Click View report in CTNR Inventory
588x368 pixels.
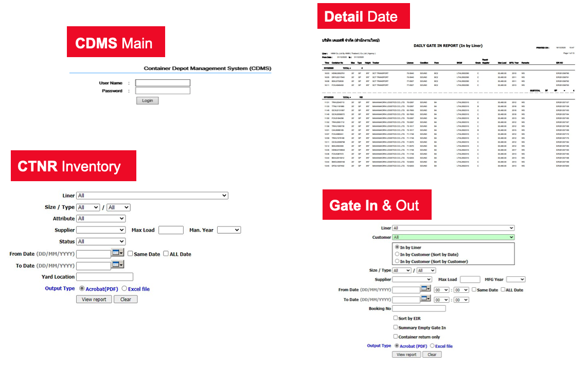(x=94, y=300)
